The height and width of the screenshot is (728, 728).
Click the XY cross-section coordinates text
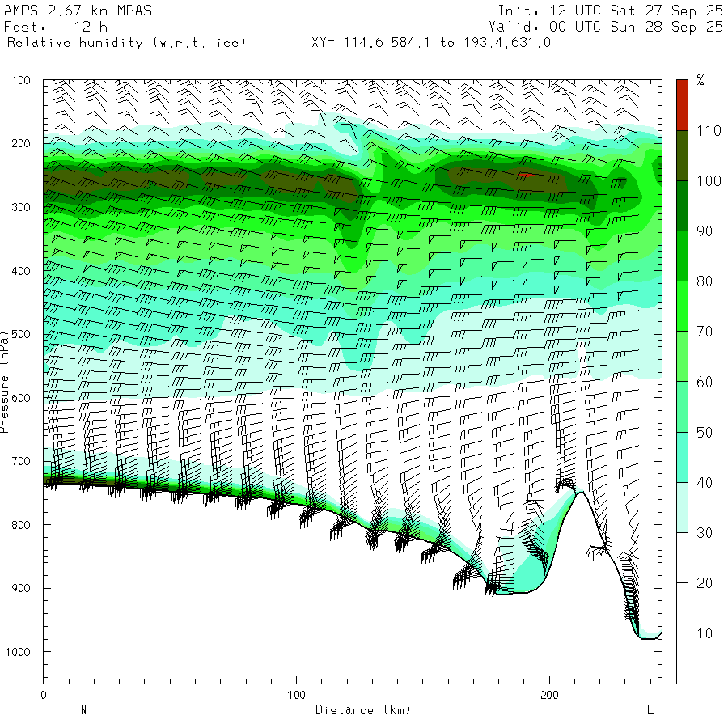pos(431,43)
